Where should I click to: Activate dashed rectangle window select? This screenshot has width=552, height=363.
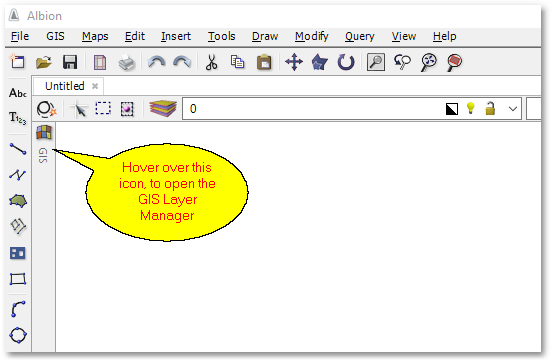point(103,108)
